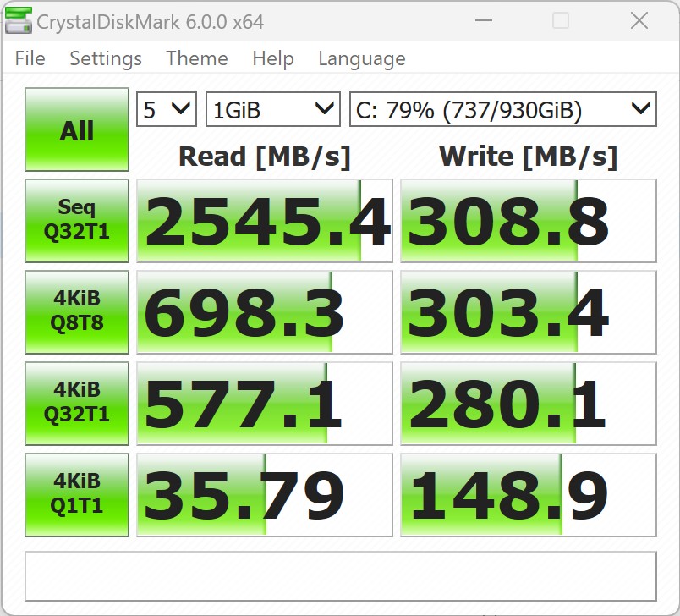Select the Seq read result 2545.4

(265, 220)
